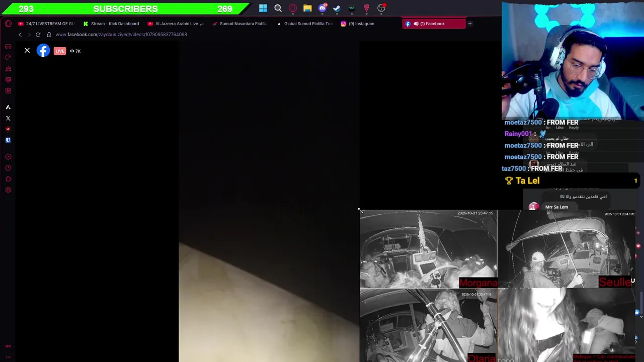644x362 pixels.
Task: Switch to Sumud Nusantara Flotilla tab
Action: 240,24
